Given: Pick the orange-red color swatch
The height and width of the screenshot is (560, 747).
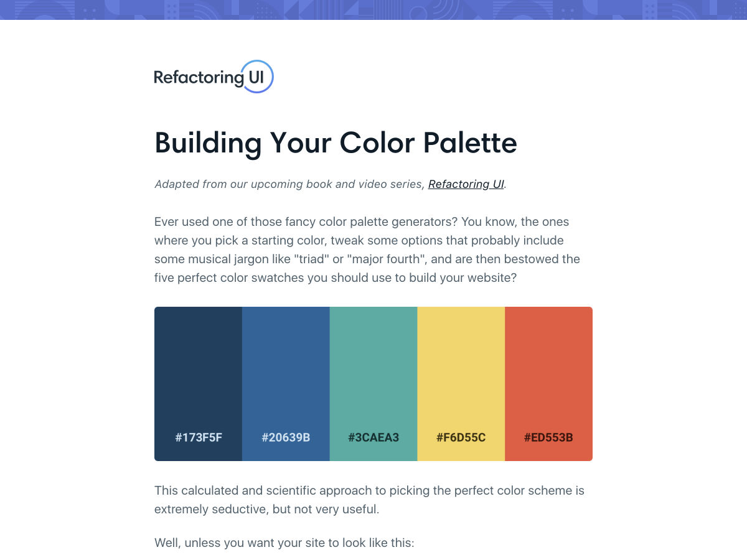Looking at the screenshot, I should (x=548, y=367).
